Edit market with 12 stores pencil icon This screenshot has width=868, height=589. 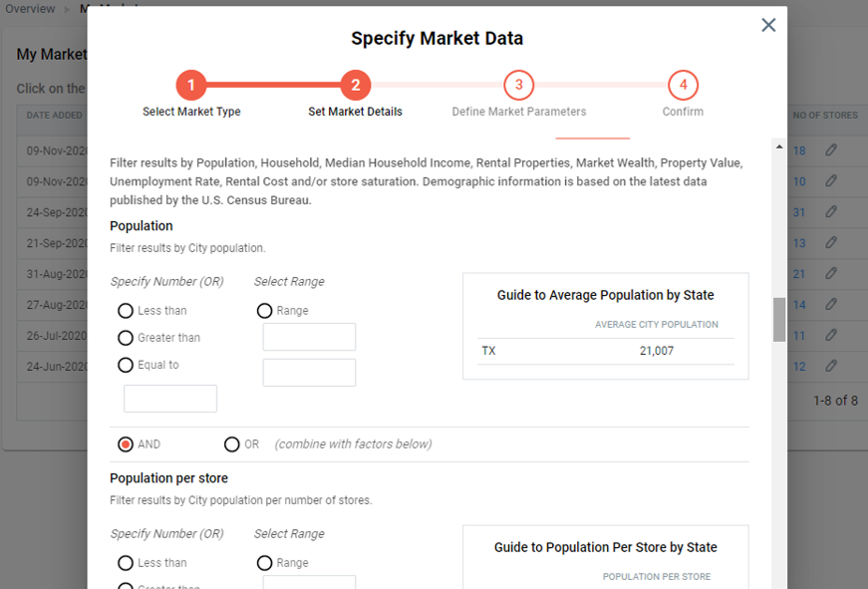click(x=831, y=366)
